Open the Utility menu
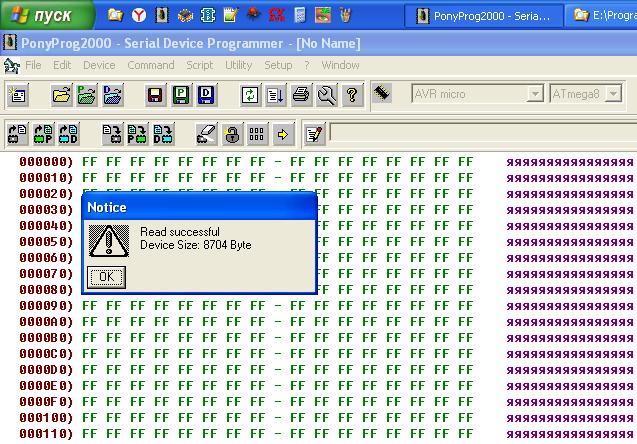This screenshot has width=637, height=444. (239, 65)
